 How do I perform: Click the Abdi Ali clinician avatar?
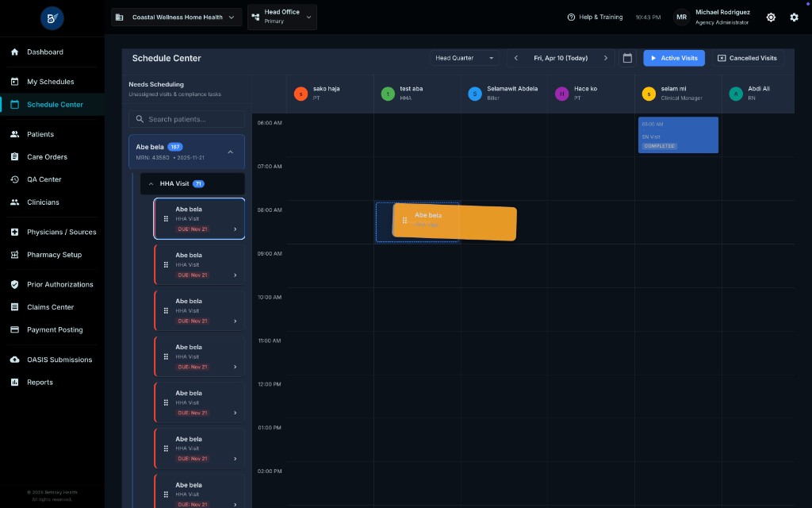[736, 94]
